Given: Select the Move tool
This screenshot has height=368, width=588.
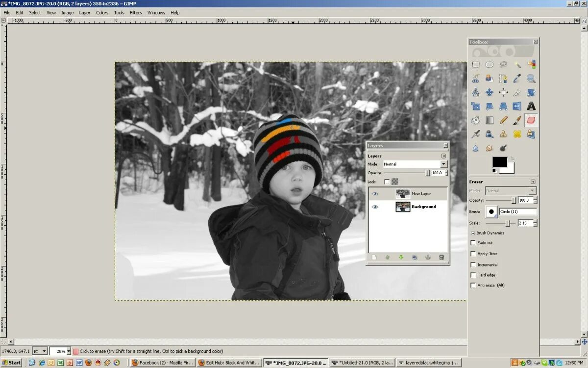Looking at the screenshot, I should pos(490,92).
